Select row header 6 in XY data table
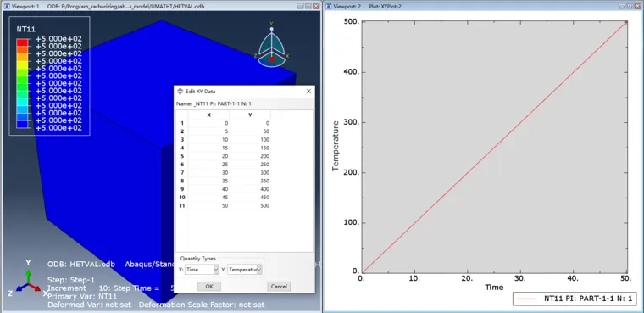644x313 pixels. point(182,165)
